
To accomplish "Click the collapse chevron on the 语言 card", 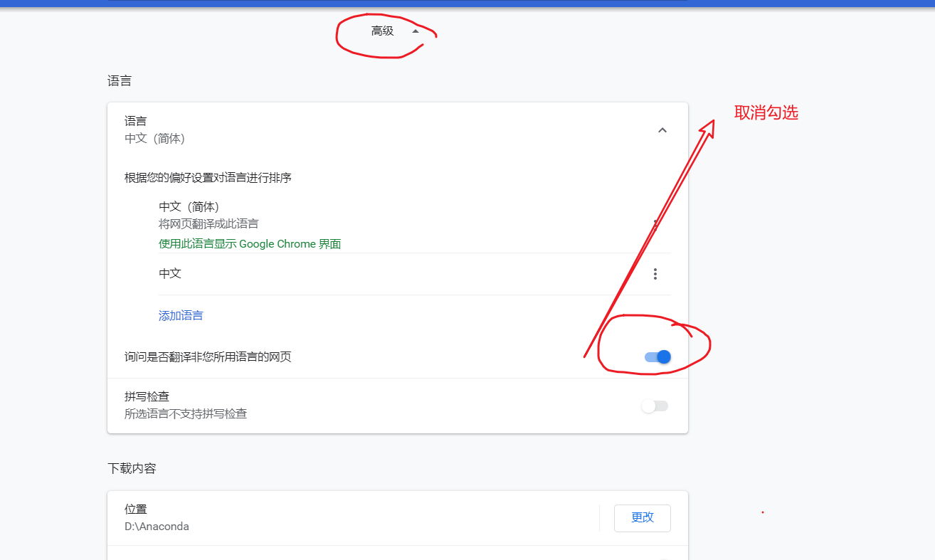I will [x=662, y=130].
